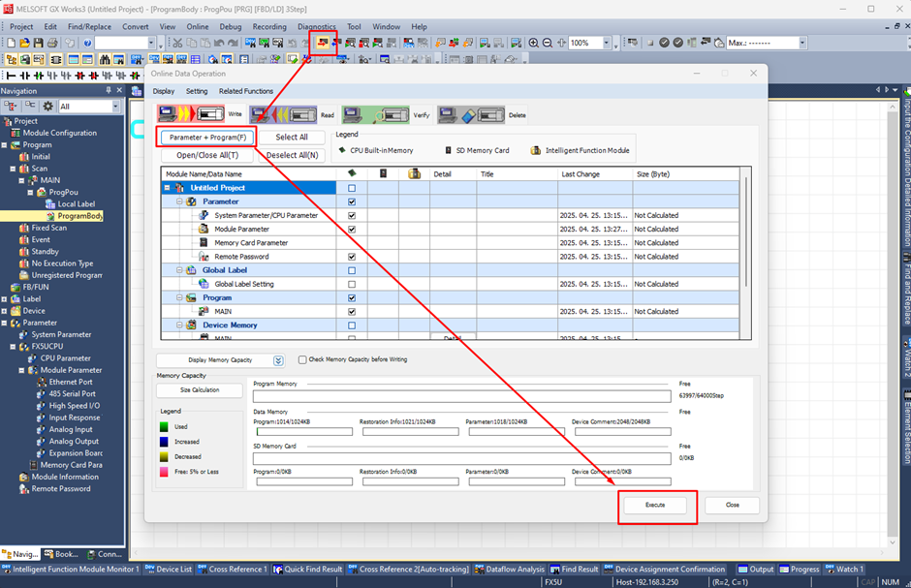This screenshot has height=588, width=911.
Task: Open the Online menu
Action: (198, 27)
